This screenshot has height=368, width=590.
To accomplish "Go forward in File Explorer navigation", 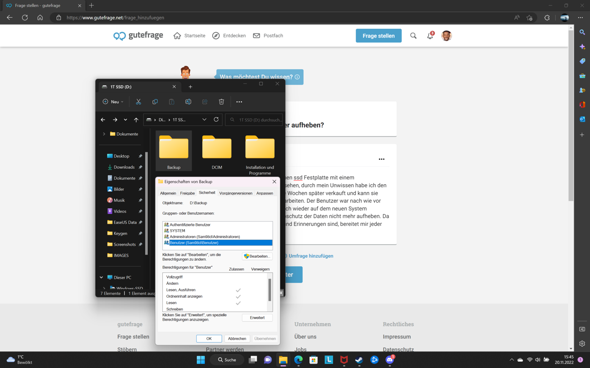I will 115,120.
